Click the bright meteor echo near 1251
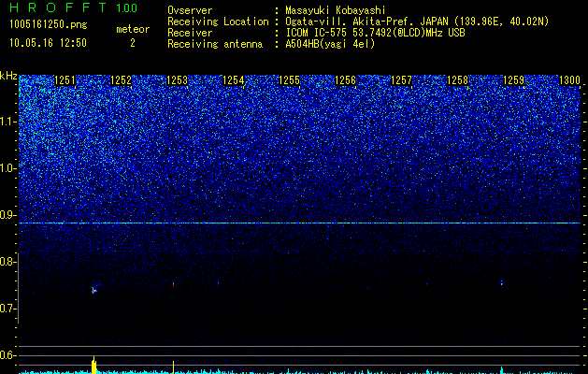 93,291
